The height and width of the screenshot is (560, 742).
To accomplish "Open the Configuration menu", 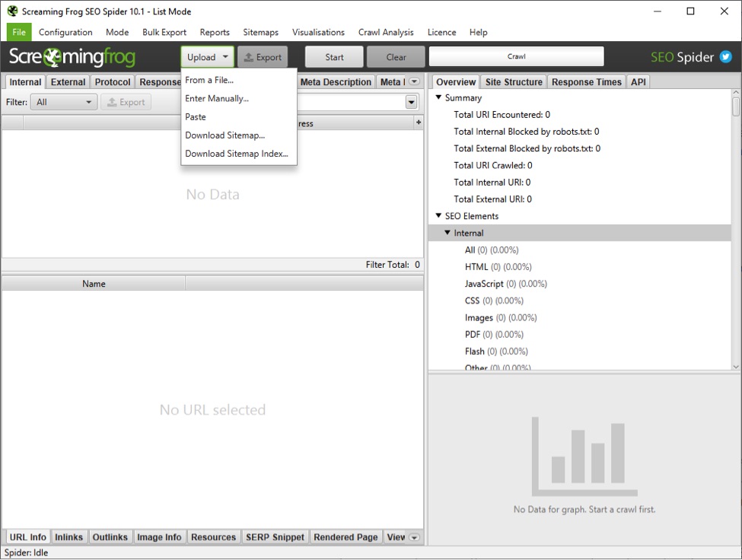I will [x=65, y=32].
